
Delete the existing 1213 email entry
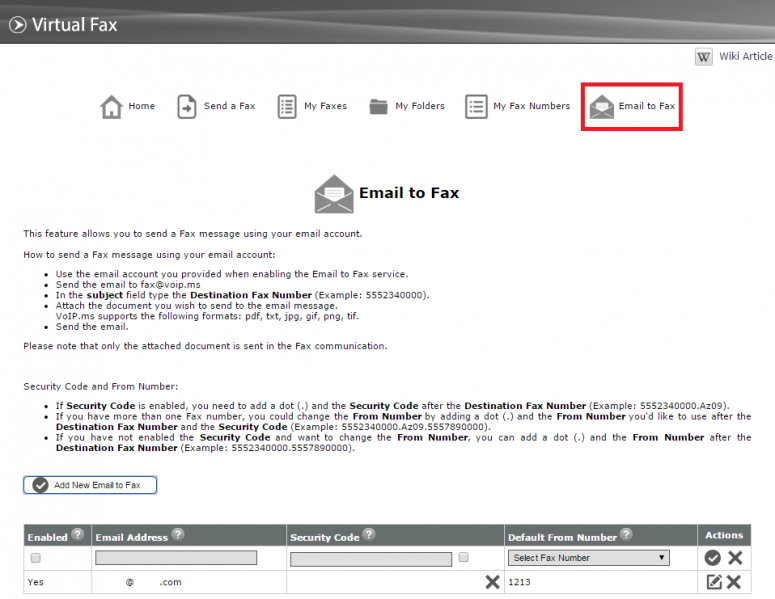point(734,582)
